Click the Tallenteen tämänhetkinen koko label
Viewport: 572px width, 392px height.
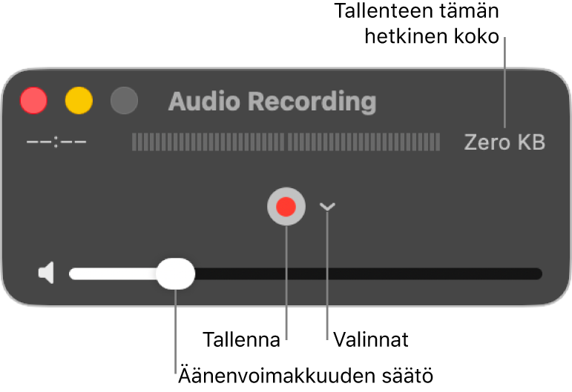pos(417,23)
